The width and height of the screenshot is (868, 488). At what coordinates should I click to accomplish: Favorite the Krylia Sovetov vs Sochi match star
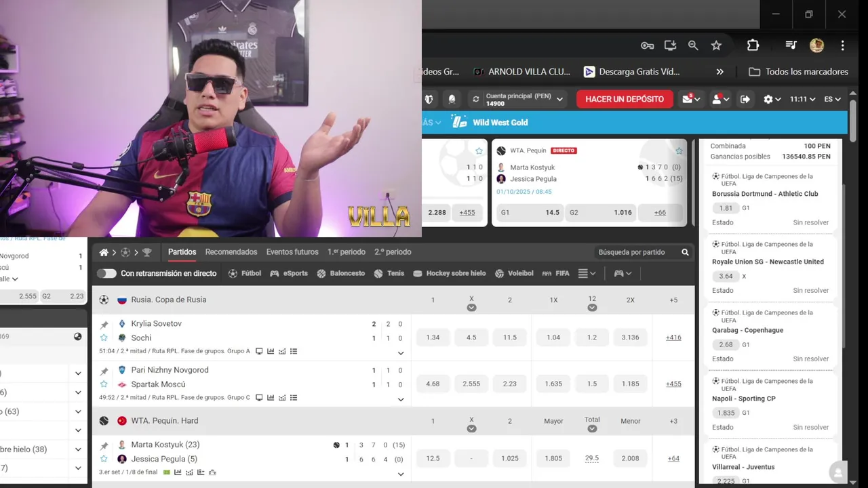coord(104,338)
